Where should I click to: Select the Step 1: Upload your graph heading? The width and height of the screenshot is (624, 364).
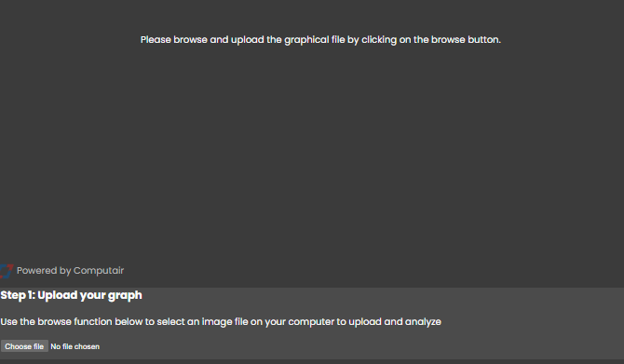[x=71, y=295]
